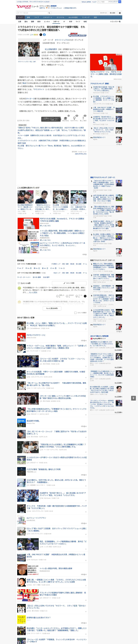Select the トップ navigation tab

pos(20,17)
